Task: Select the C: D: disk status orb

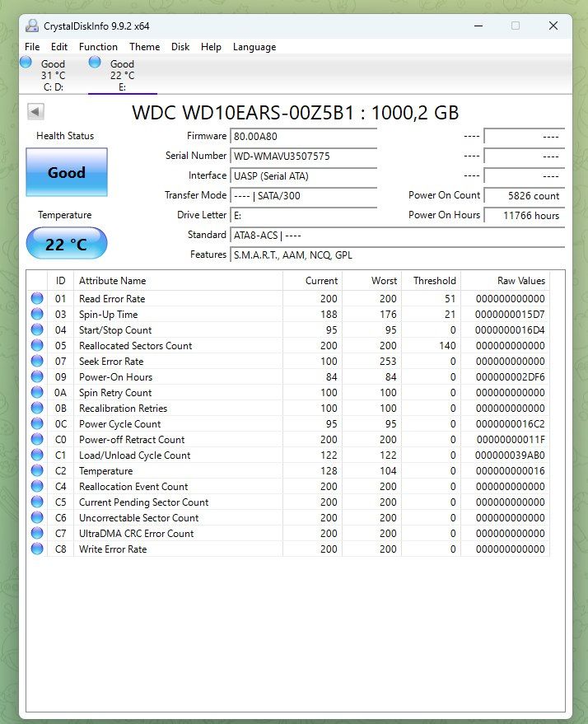Action: tap(26, 62)
